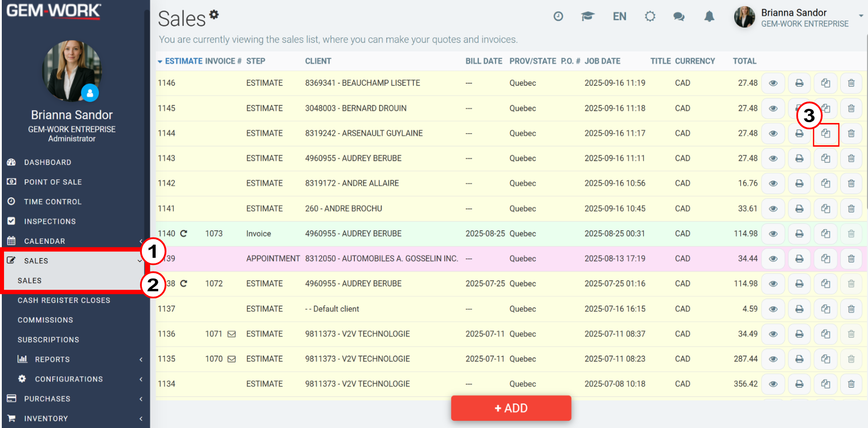This screenshot has height=428, width=868.
Task: Delete estimate 1142 for Andre Allaire
Action: [x=851, y=183]
